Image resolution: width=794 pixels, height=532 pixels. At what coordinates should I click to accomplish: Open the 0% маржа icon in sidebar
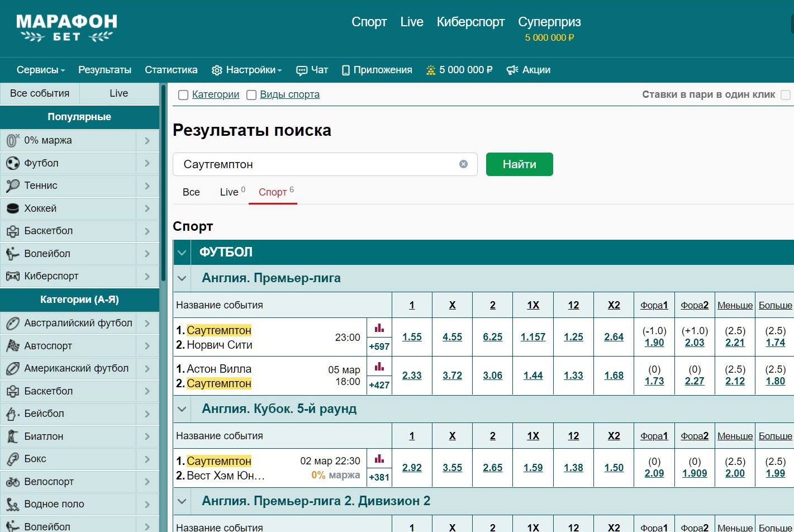coord(12,140)
